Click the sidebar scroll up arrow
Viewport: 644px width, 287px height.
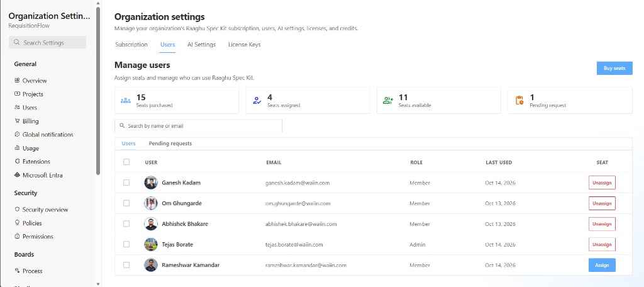tap(97, 3)
